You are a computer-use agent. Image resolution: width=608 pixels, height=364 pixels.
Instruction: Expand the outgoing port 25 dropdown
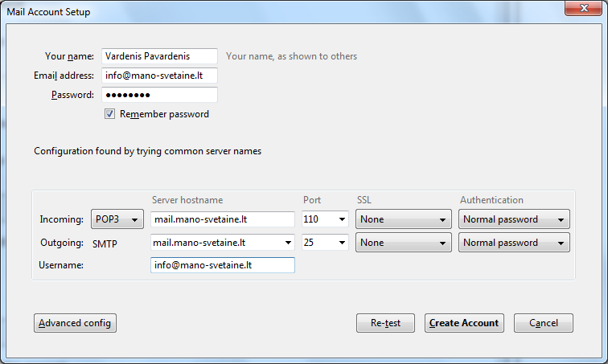coord(343,243)
